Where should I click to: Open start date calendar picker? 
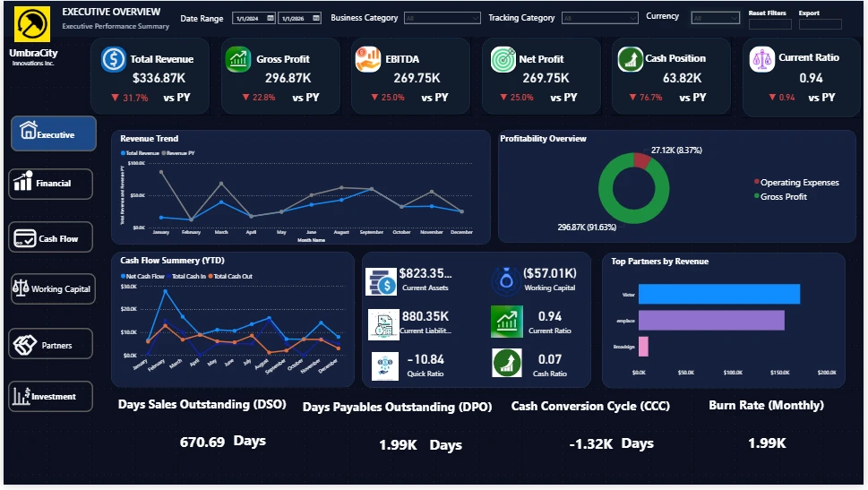(271, 18)
